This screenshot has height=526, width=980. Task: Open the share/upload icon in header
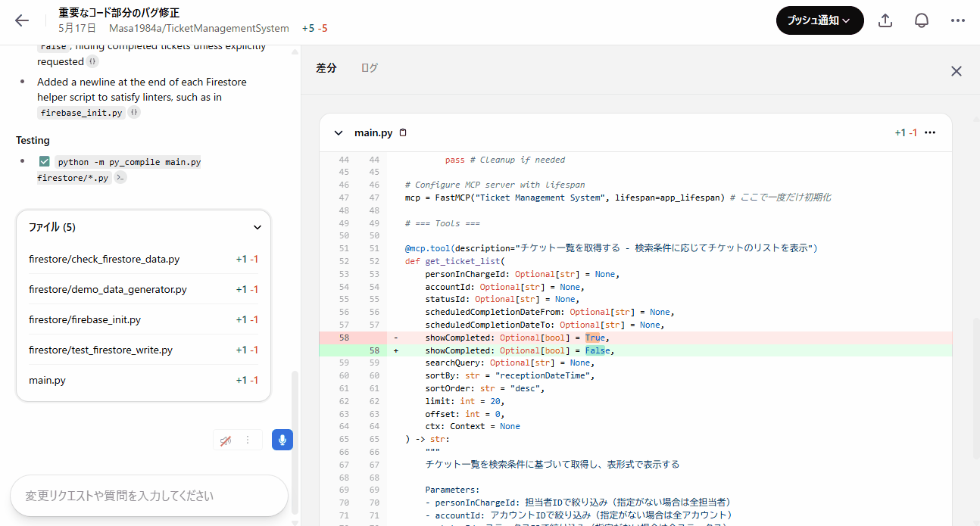(885, 20)
